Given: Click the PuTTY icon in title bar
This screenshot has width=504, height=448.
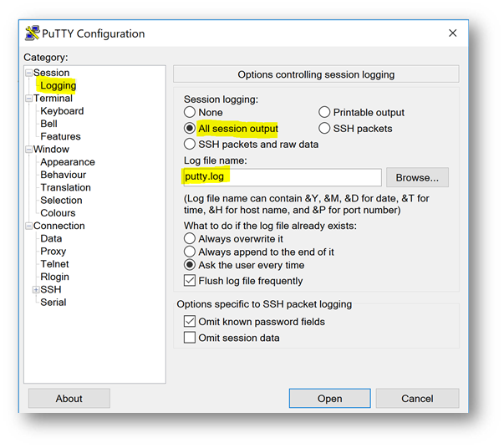Looking at the screenshot, I should [x=33, y=33].
